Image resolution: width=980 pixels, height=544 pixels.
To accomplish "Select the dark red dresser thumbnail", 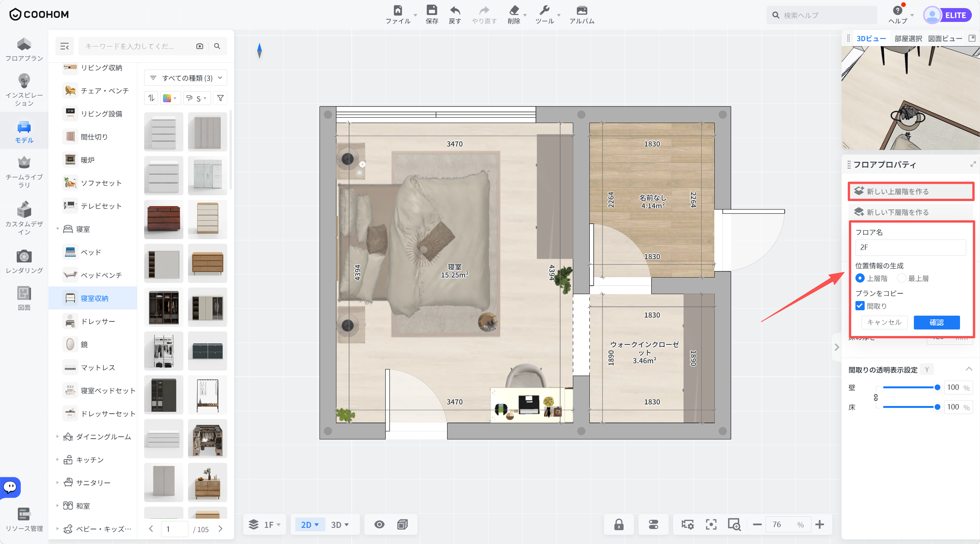I will point(163,220).
